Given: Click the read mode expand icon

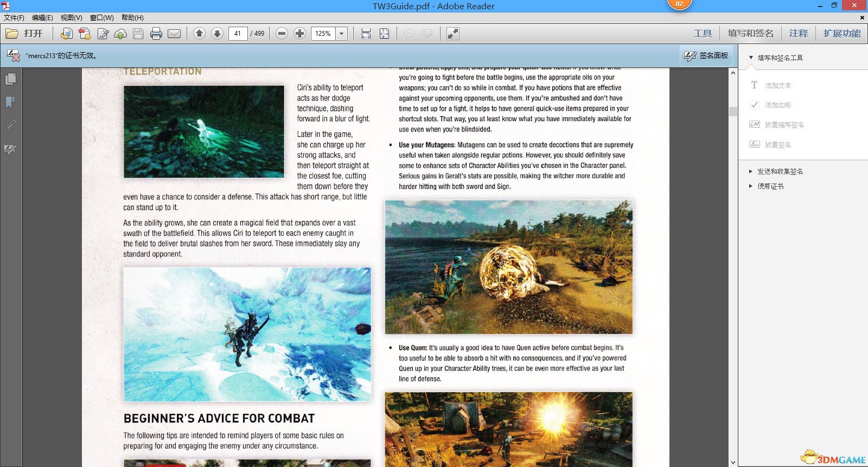Looking at the screenshot, I should tap(453, 34).
